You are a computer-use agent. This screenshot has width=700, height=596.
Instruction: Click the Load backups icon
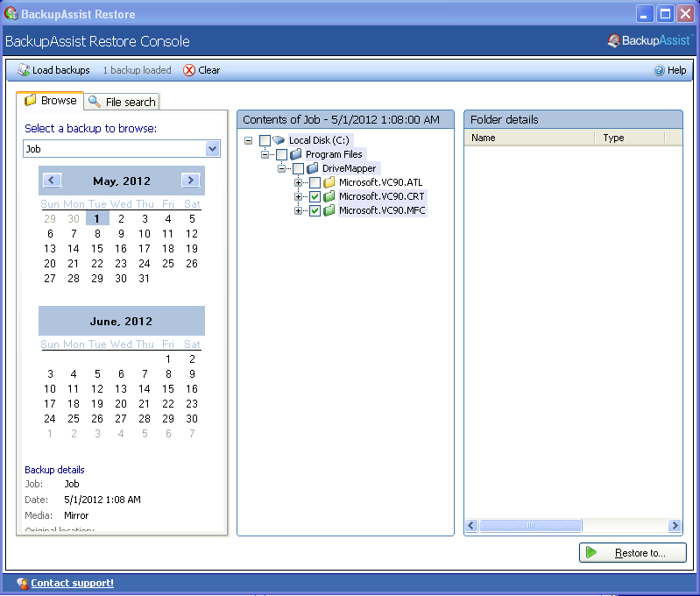pyautogui.click(x=24, y=70)
